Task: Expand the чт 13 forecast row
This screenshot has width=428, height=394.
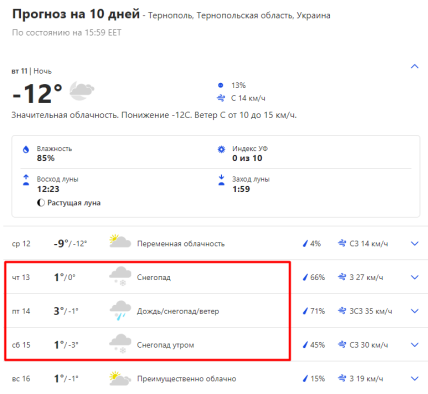Action: (414, 277)
